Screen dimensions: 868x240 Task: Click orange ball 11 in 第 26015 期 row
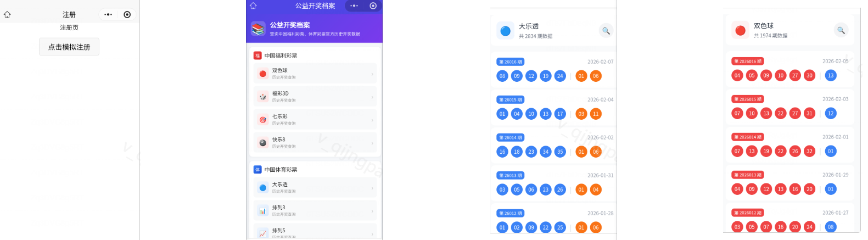[596, 114]
